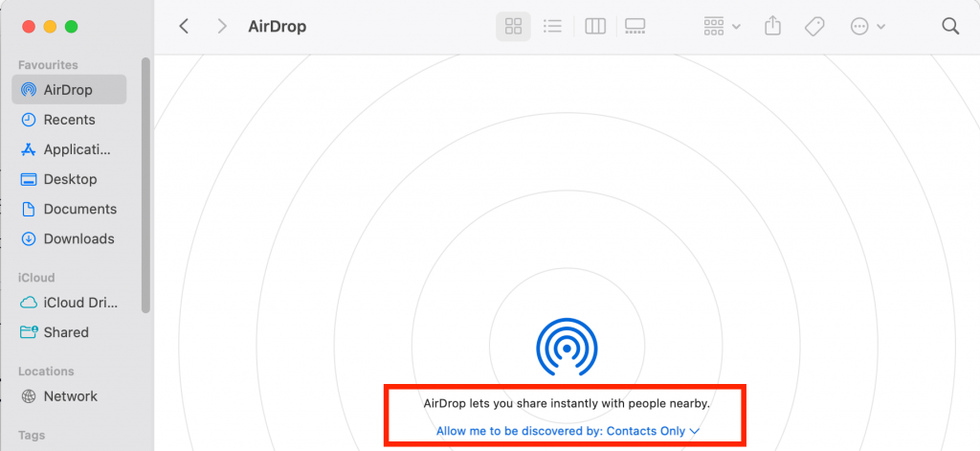Go back with the left chevron

(184, 26)
